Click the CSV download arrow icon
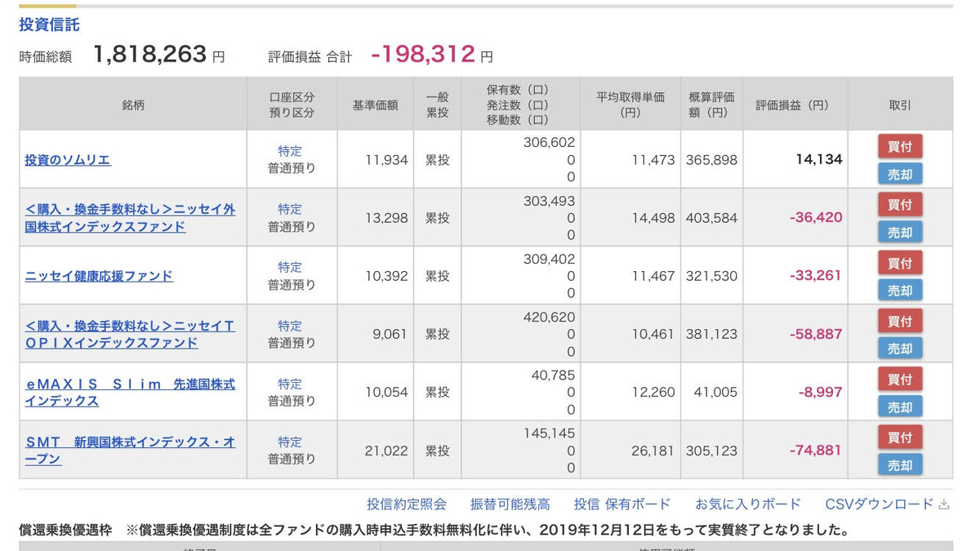980x551 pixels. point(944,504)
